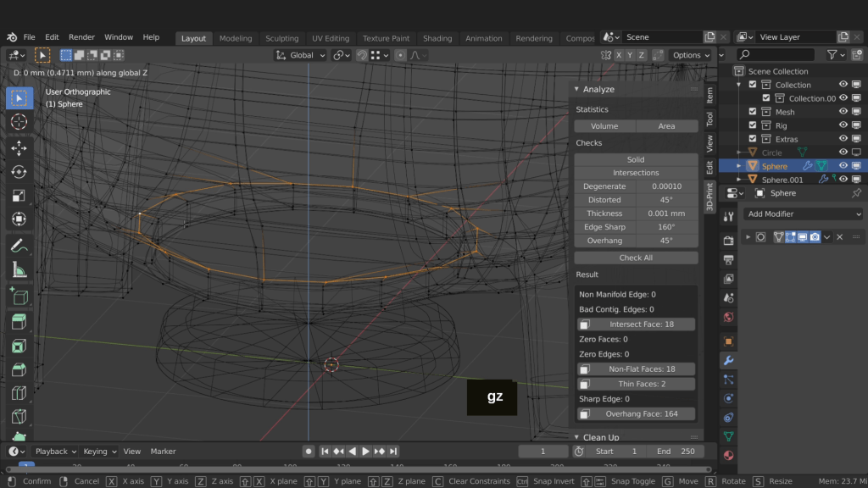Switch to the Sculpting workspace tab

[281, 38]
